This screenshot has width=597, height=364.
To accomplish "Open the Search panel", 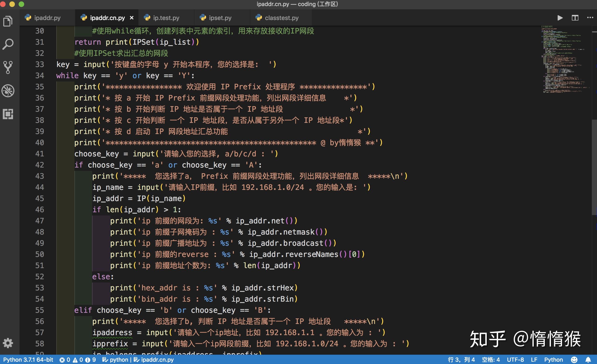I will [x=8, y=44].
